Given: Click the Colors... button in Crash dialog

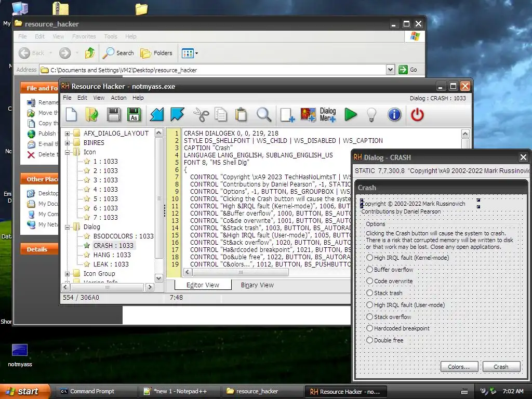Looking at the screenshot, I should [459, 367].
